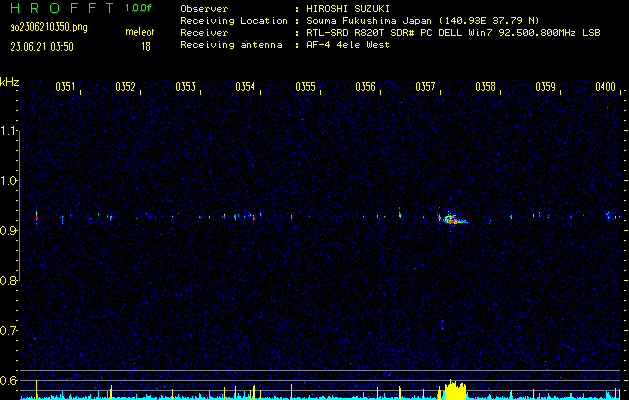Click the 0351 time marker

click(x=66, y=87)
